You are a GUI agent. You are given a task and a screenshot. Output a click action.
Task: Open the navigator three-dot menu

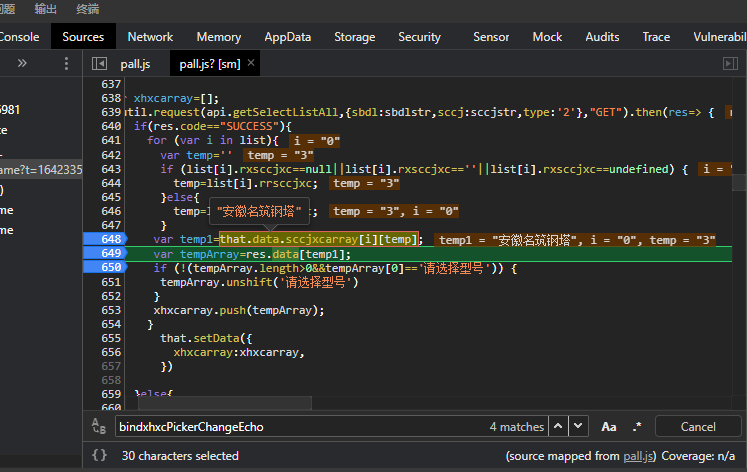click(66, 63)
